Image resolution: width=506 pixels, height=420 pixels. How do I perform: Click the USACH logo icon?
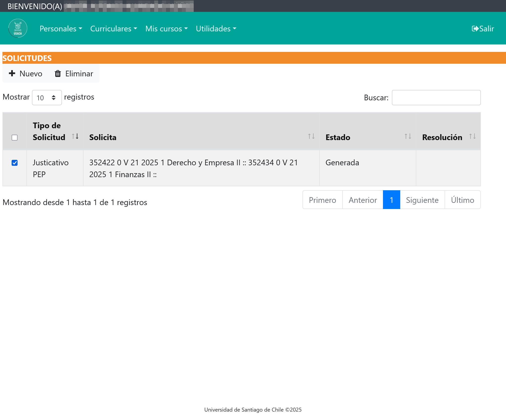point(18,28)
